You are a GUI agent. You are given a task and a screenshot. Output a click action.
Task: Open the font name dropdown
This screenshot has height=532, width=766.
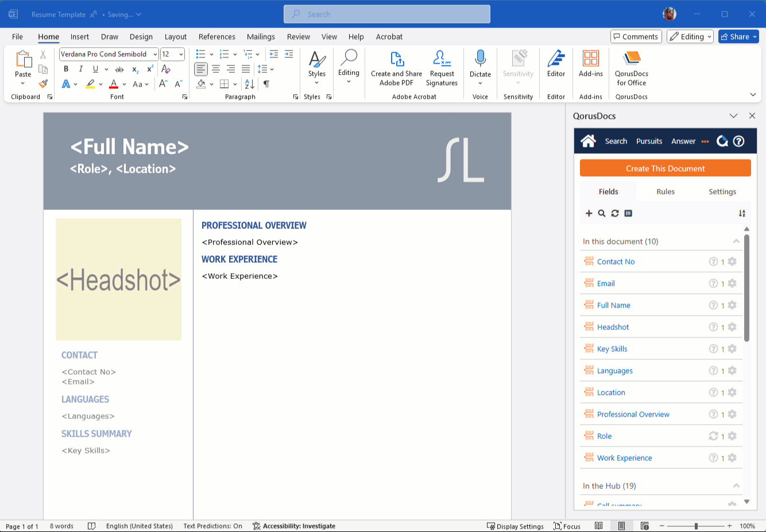(x=155, y=55)
